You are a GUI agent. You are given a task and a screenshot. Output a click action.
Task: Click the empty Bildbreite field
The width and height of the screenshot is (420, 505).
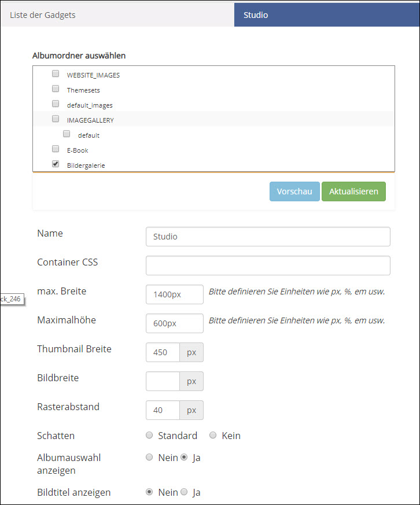click(x=163, y=381)
